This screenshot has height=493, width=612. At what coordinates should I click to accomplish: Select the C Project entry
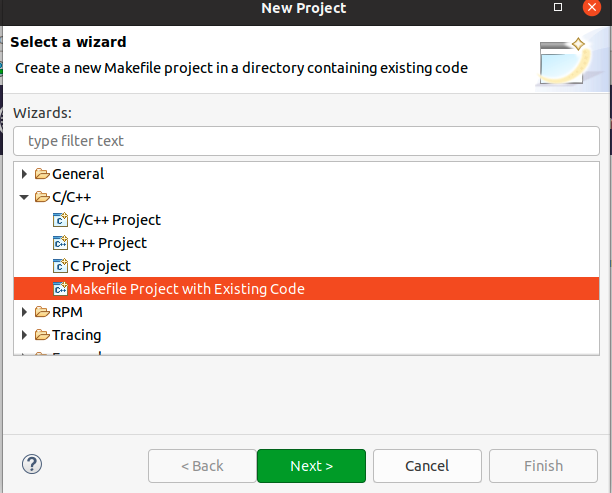pyautogui.click(x=100, y=266)
